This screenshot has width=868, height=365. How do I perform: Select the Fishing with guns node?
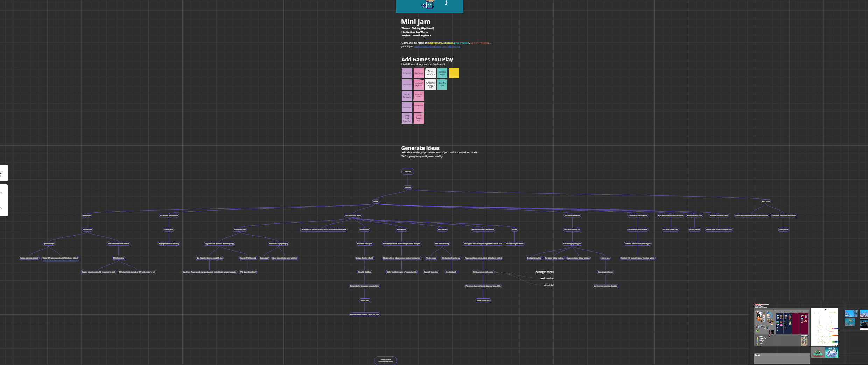click(240, 230)
